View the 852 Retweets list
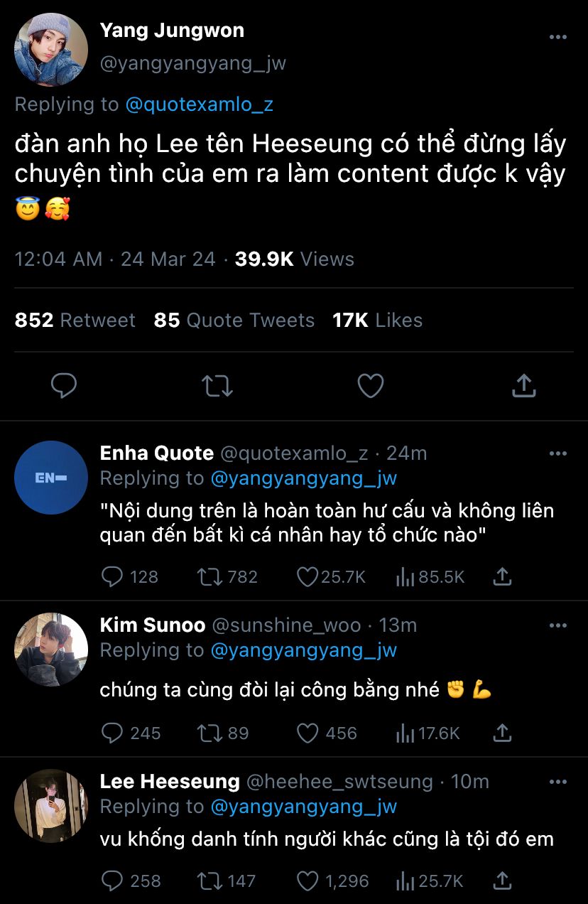 (75, 321)
